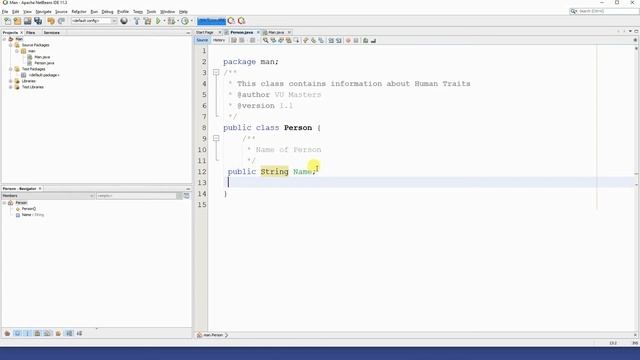Click the History view button
The image size is (640, 360).
coord(219,40)
